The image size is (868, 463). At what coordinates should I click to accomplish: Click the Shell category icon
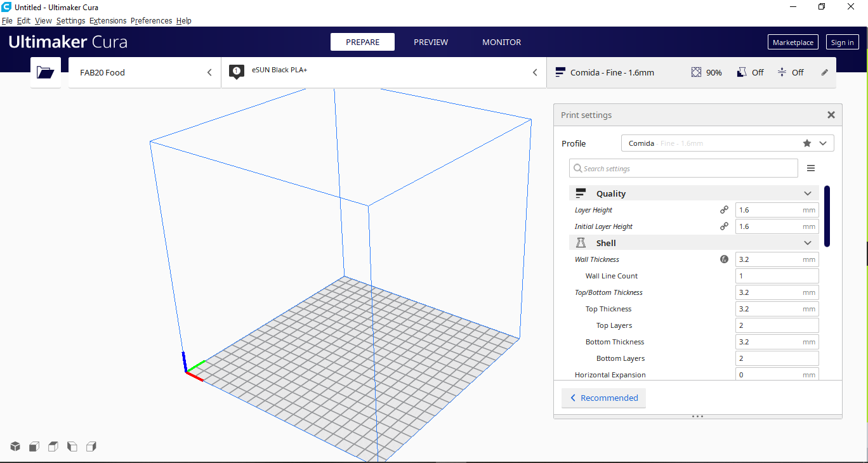pyautogui.click(x=581, y=243)
